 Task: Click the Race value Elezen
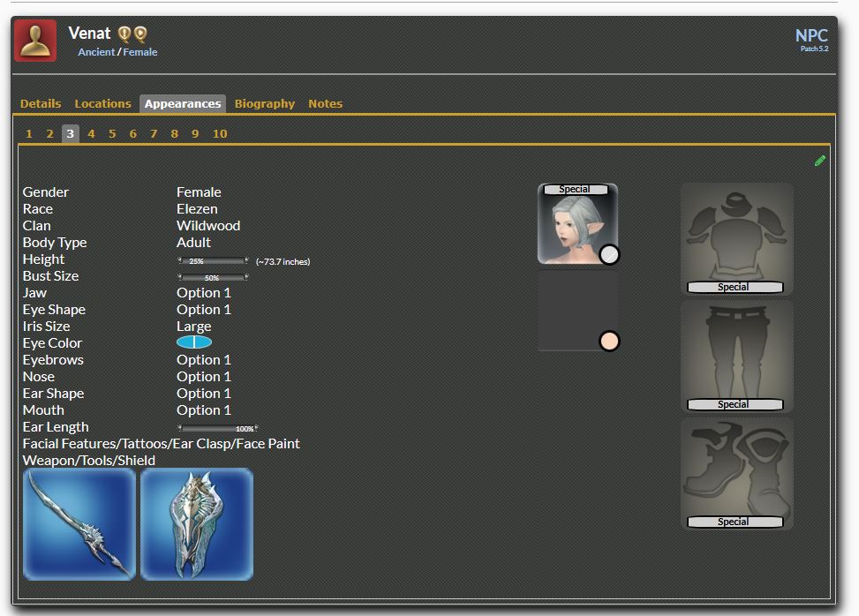click(x=197, y=208)
